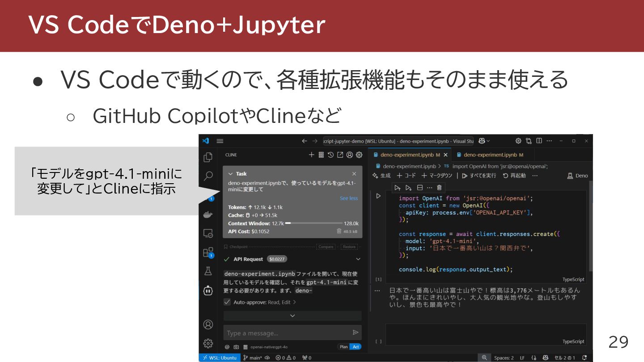Open Cline account icon in panel header
This screenshot has width=644, height=362.
coord(350,155)
